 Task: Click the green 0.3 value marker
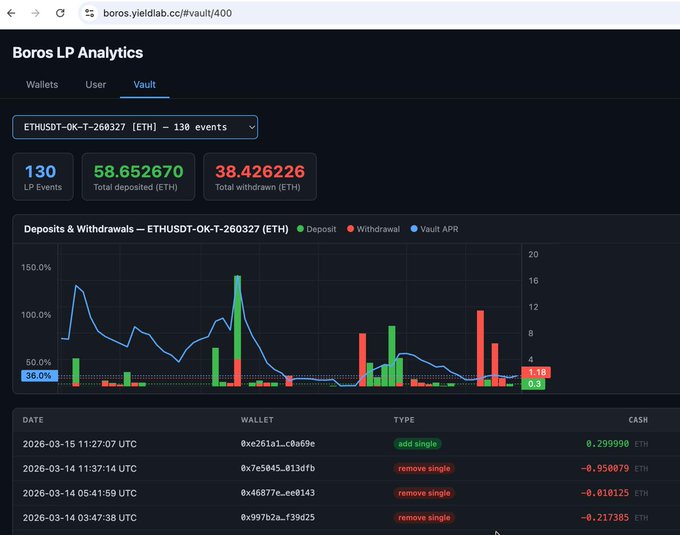click(534, 384)
